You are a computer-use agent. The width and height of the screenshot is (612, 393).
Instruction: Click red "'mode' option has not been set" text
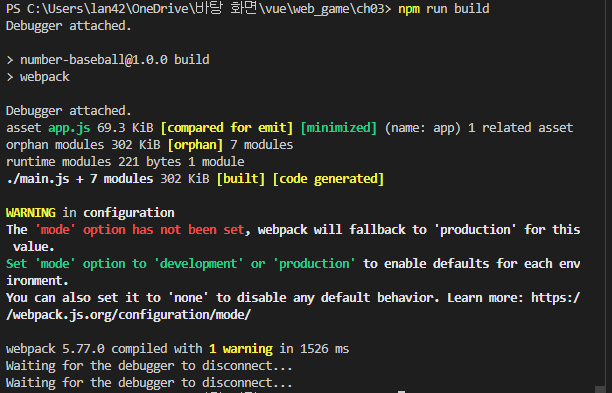(x=140, y=229)
